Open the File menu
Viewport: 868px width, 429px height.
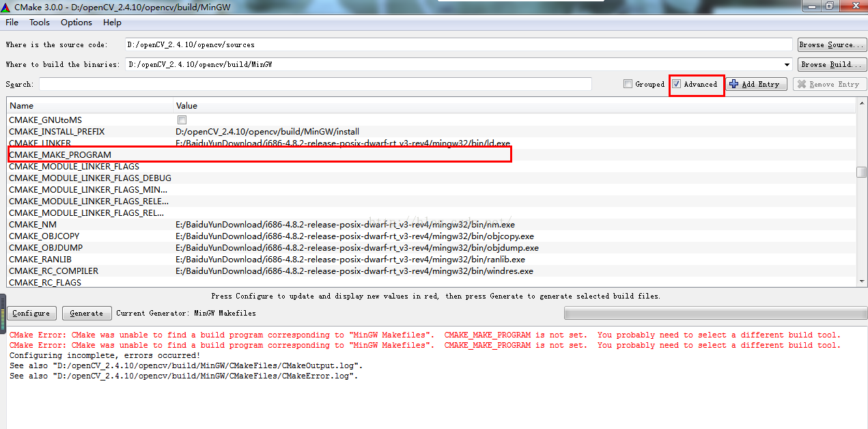click(x=12, y=23)
